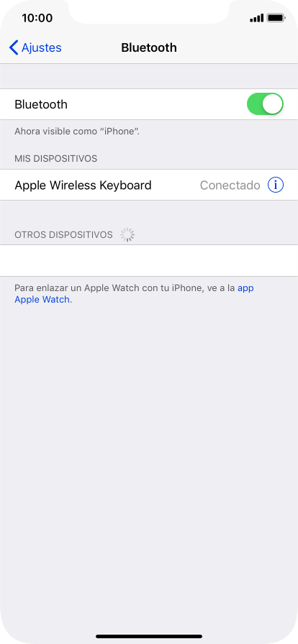Screen dimensions: 298x644
Task: Tap the back chevron arrow icon
Action: pos(14,47)
